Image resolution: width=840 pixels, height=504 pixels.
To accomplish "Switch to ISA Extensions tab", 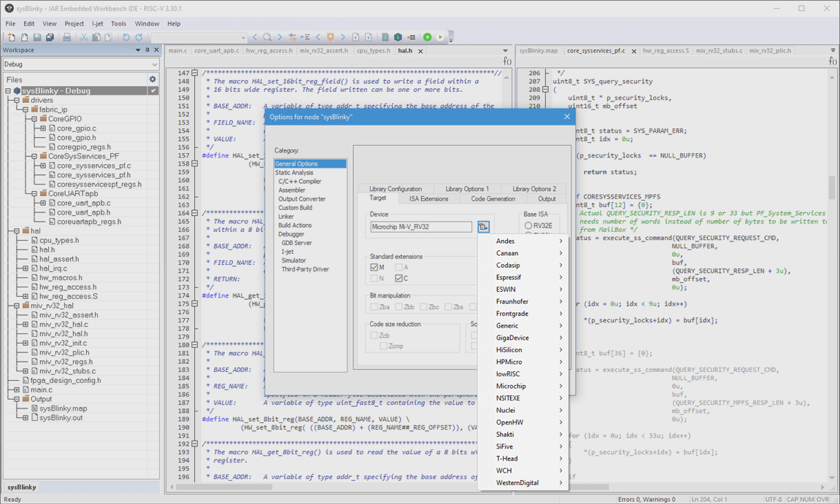I will point(428,198).
